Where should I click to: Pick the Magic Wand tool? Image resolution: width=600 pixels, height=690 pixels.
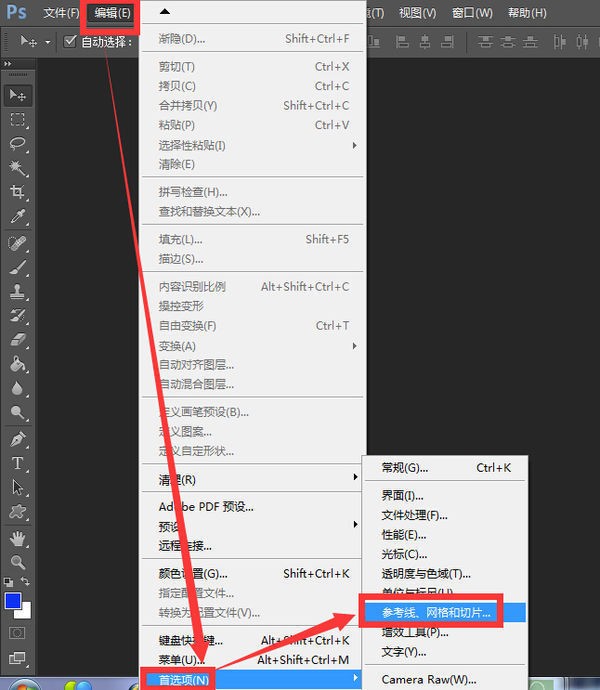[x=18, y=168]
